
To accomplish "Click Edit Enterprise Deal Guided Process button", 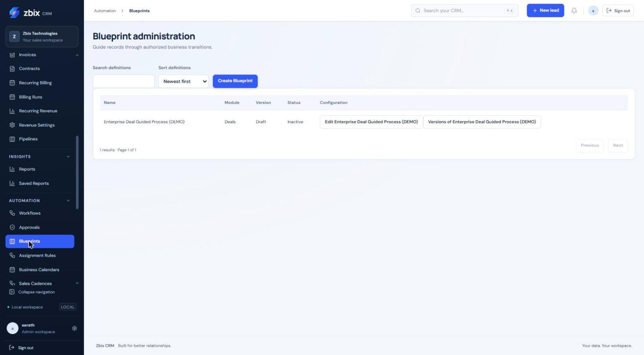I will point(371,122).
